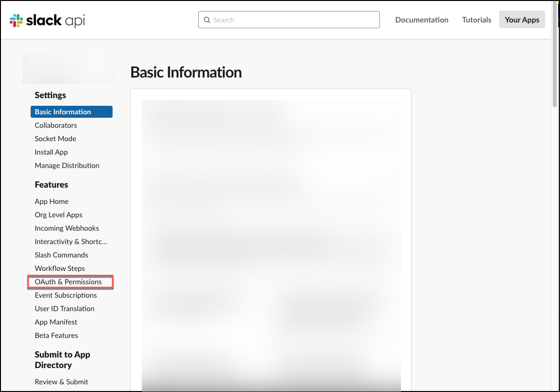Navigate to App Home features
Image resolution: width=560 pixels, height=392 pixels.
coord(51,201)
